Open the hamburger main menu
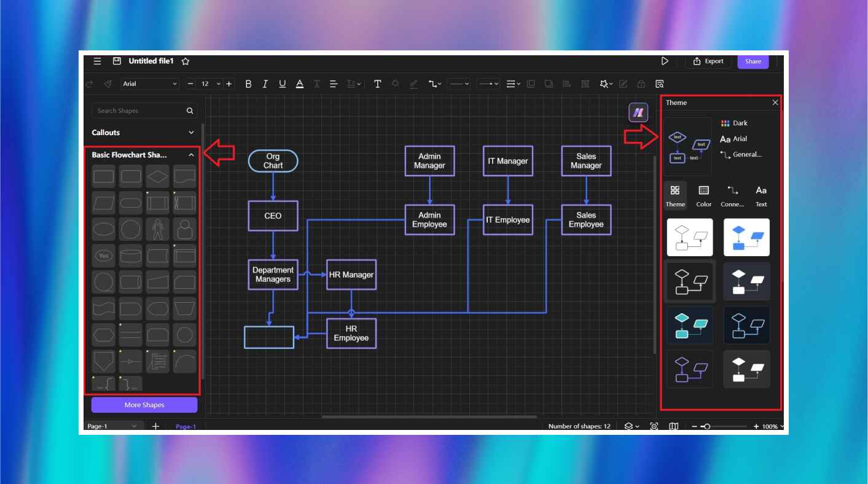The image size is (868, 484). 97,61
